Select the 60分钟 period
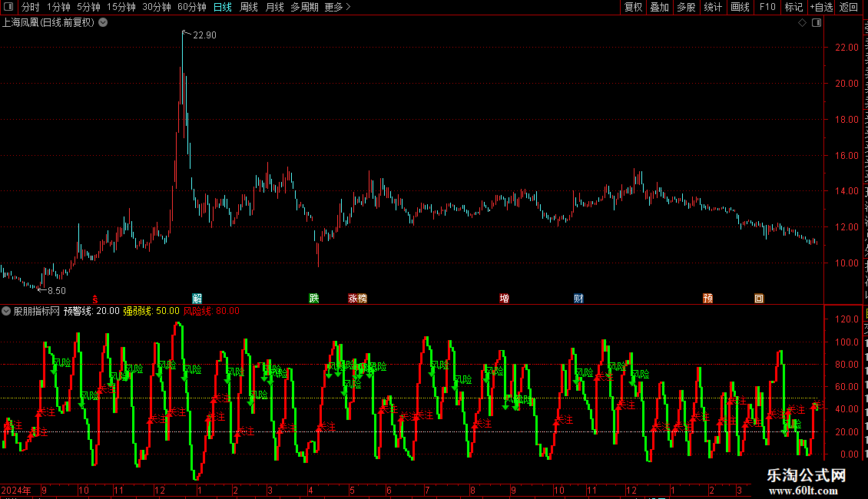Viewport: 868px width, 499px height. click(192, 7)
